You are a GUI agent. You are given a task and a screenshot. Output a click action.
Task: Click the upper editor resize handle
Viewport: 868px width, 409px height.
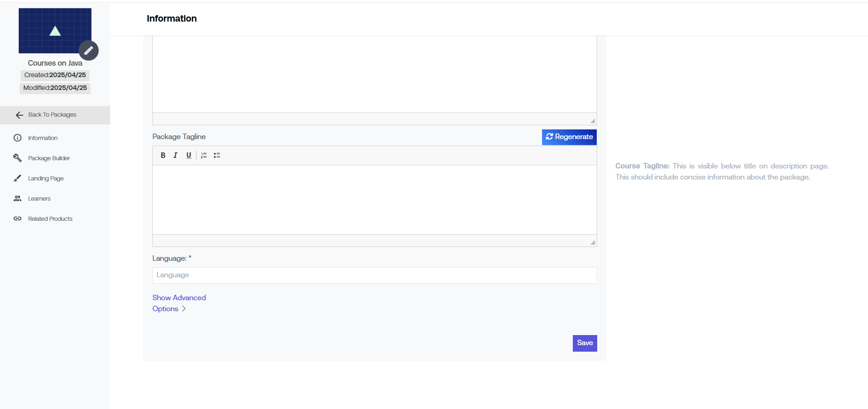tap(593, 121)
